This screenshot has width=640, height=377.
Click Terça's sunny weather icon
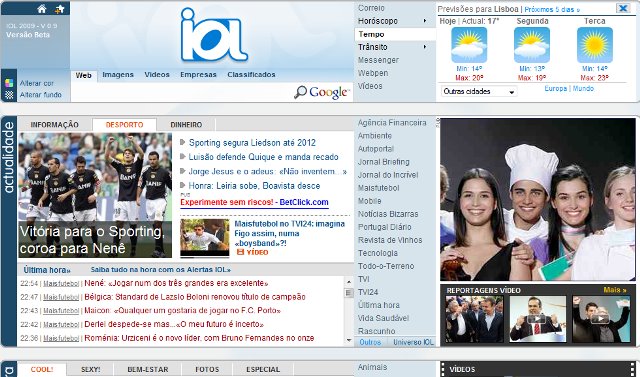pos(595,45)
